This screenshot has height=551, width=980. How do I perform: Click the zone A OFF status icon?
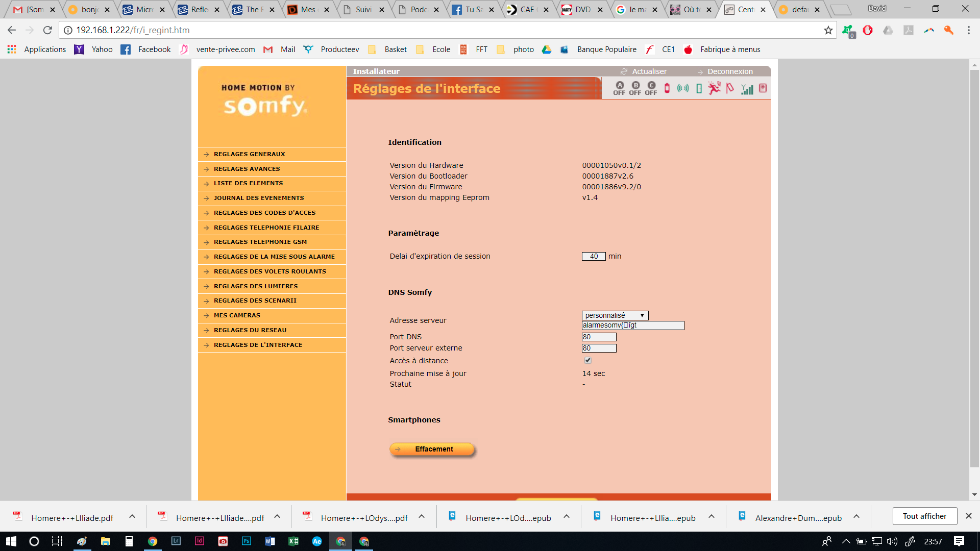[x=619, y=88]
